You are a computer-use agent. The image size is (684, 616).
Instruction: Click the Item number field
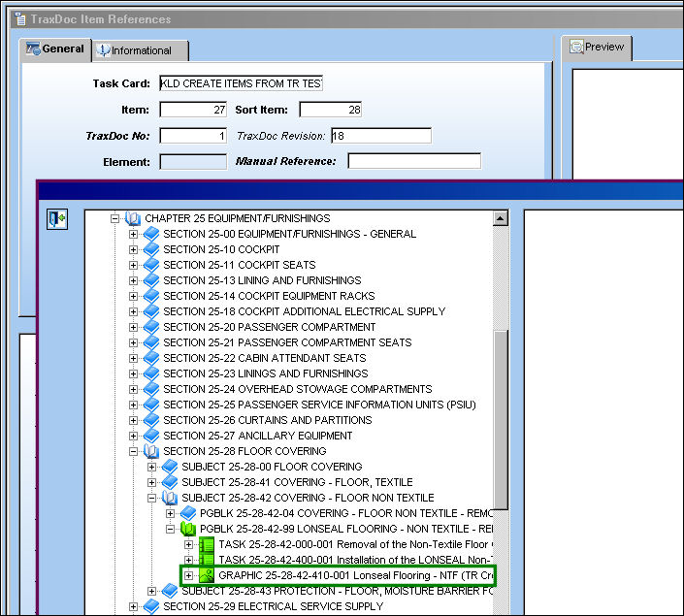[193, 110]
